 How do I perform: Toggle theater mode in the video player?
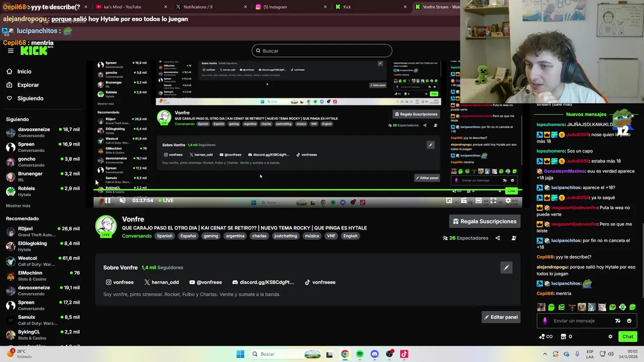click(x=478, y=201)
